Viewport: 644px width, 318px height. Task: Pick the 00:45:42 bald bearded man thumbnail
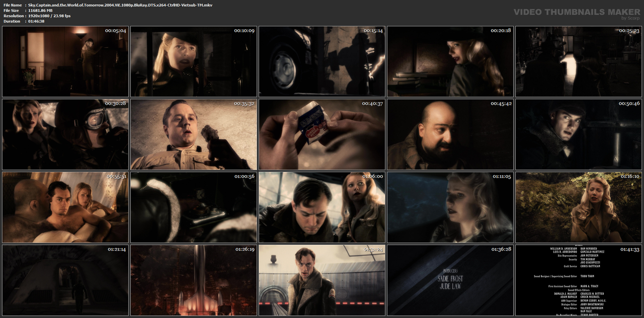[x=450, y=134]
